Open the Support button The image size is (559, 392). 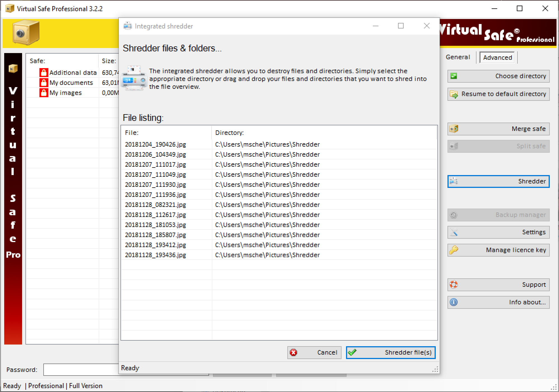tap(498, 285)
